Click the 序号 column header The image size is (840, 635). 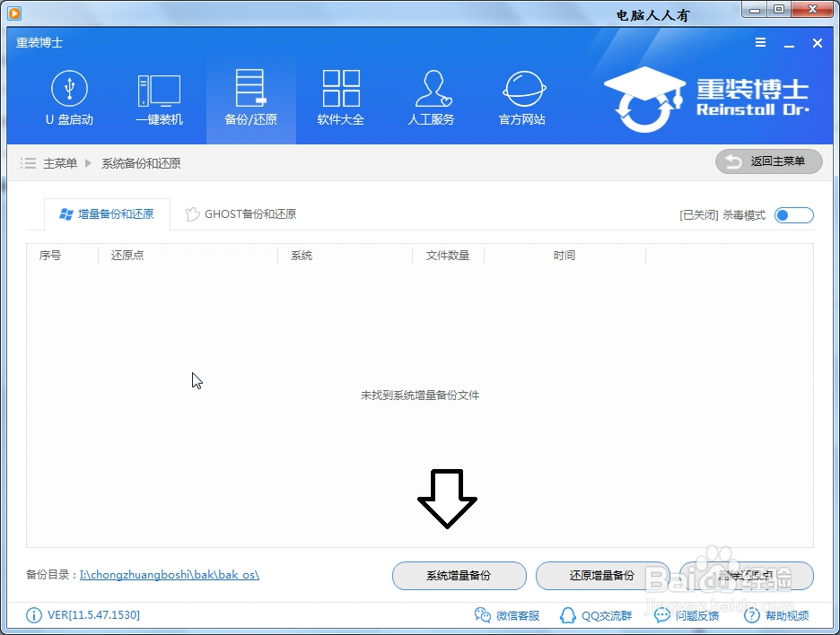pos(50,256)
